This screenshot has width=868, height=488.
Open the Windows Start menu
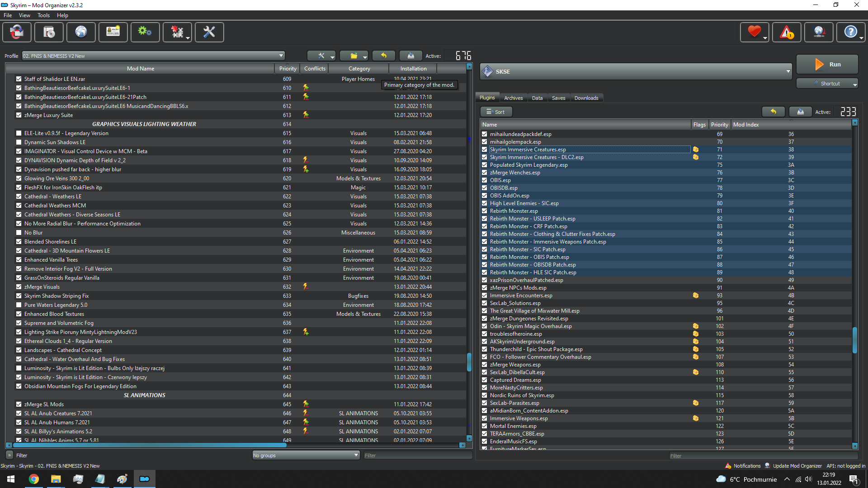(11, 479)
